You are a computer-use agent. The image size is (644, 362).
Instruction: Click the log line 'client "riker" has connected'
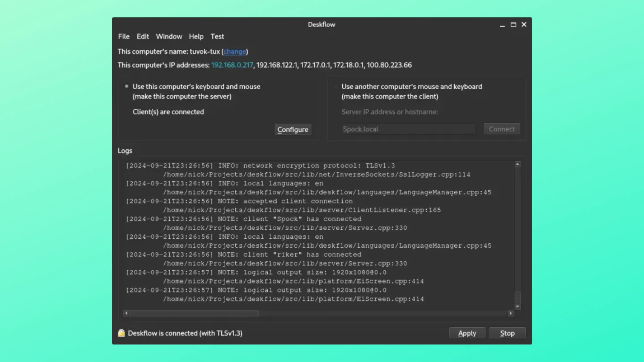point(244,255)
